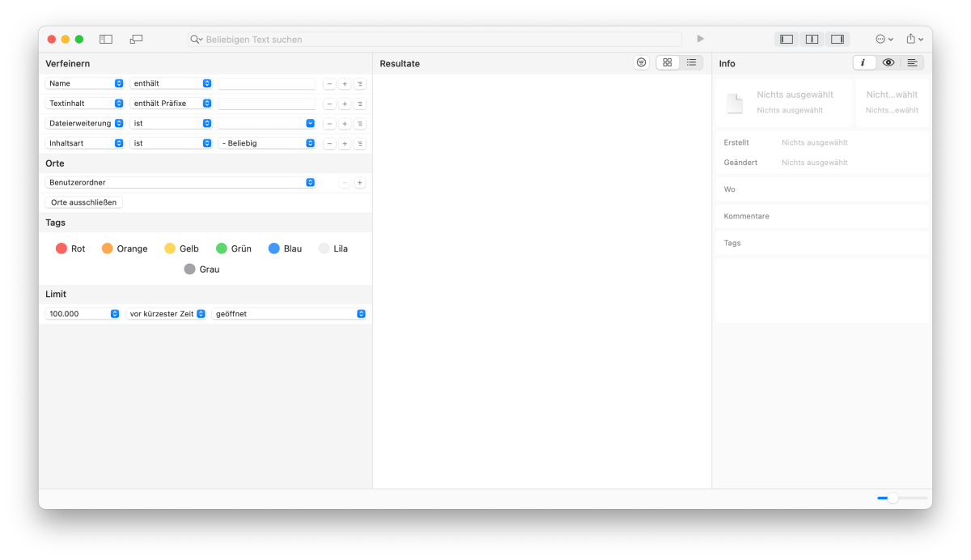Select the Gelb tag
Screen dimensions: 971x560
pyautogui.click(x=181, y=248)
